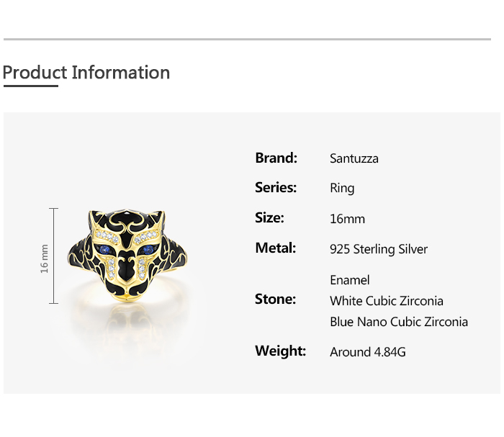The width and height of the screenshot is (504, 437).
Task: Click the White Cubic Zirconia entry
Action: point(387,301)
